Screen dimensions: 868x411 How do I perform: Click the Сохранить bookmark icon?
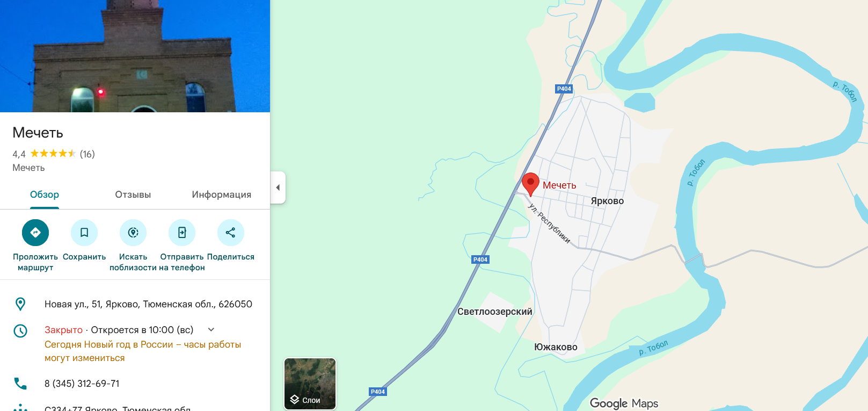pos(84,233)
